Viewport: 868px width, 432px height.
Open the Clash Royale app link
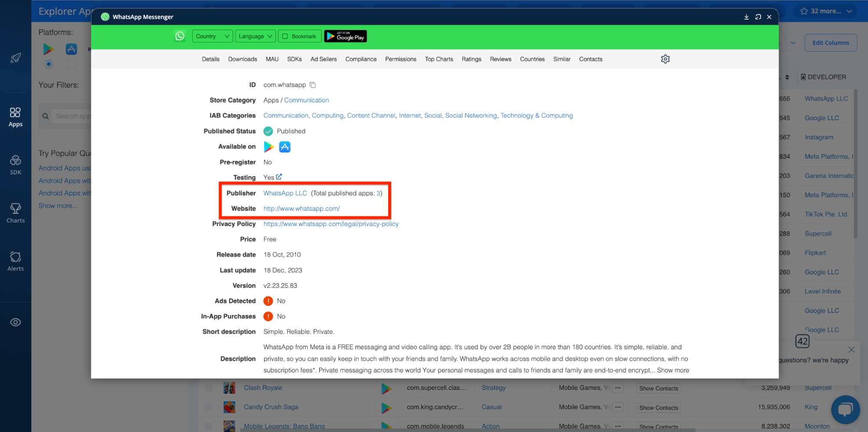(263, 388)
